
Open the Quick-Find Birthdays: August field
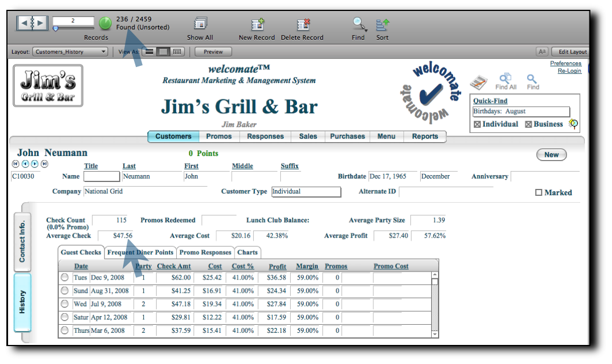pyautogui.click(x=521, y=112)
